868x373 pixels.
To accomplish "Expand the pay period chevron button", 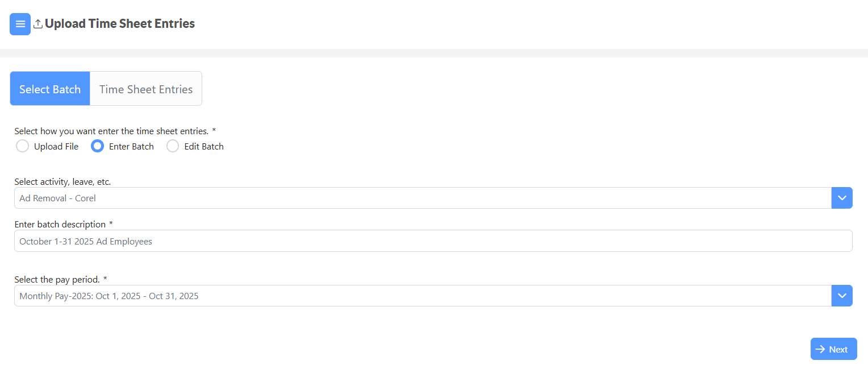I will [842, 296].
